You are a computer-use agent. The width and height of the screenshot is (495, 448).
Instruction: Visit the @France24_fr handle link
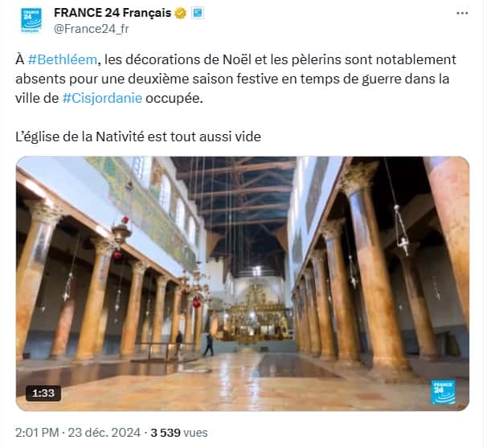click(92, 29)
